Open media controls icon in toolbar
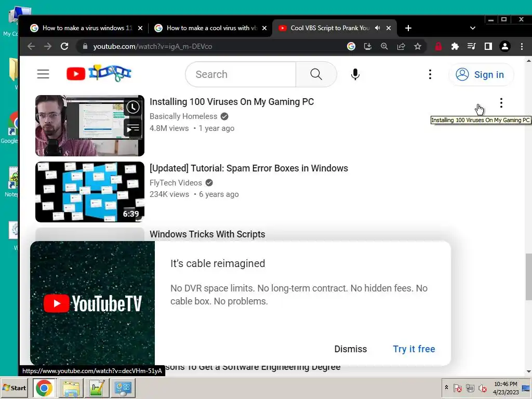Viewport: 532px width, 399px height. point(472,46)
